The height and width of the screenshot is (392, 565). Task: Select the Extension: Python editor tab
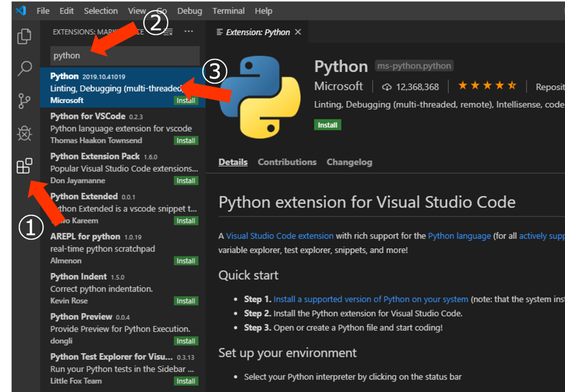click(x=258, y=32)
